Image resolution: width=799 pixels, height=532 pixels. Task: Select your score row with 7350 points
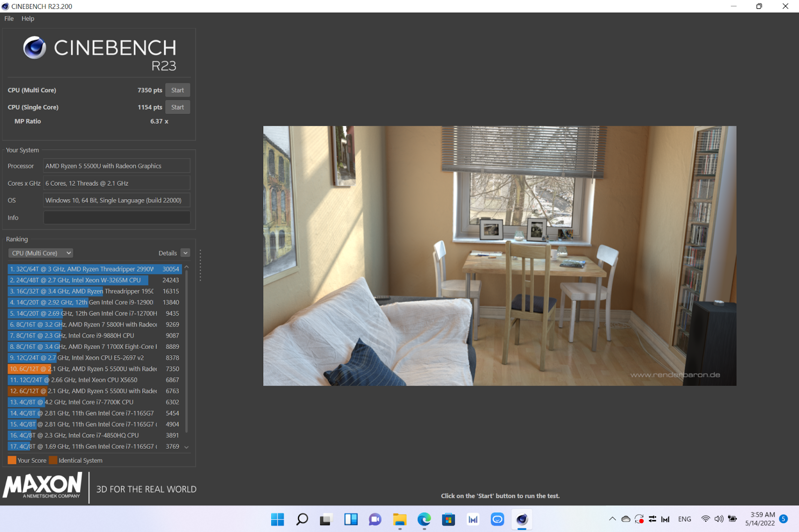pyautogui.click(x=94, y=369)
